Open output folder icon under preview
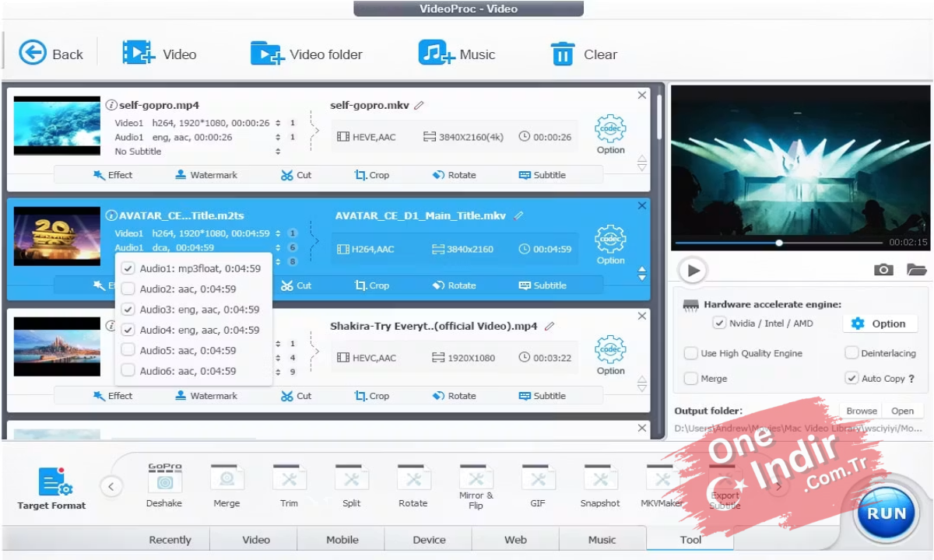Screen dimensions: 934x560 pyautogui.click(x=916, y=270)
